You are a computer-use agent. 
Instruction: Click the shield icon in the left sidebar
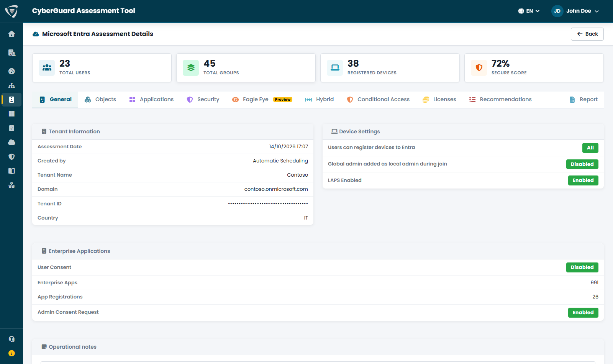11,157
